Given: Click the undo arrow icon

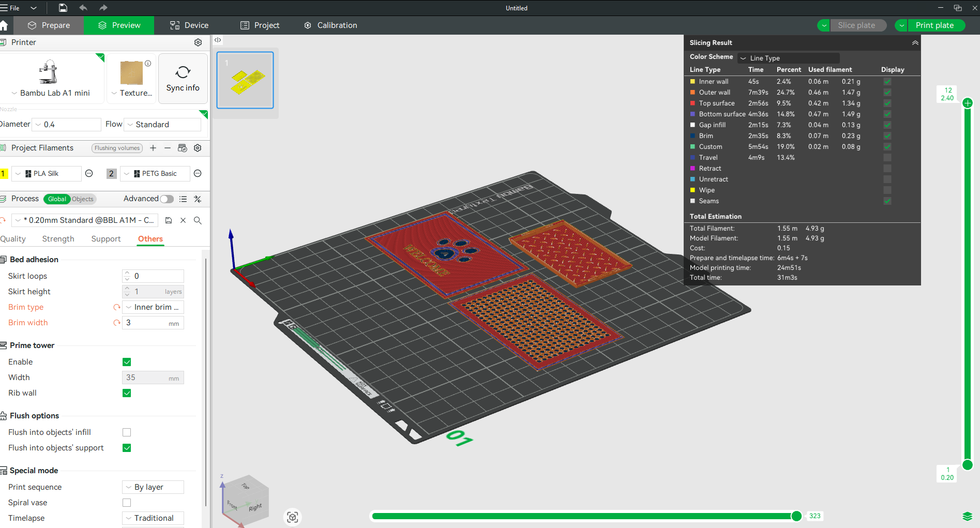Looking at the screenshot, I should [x=83, y=8].
